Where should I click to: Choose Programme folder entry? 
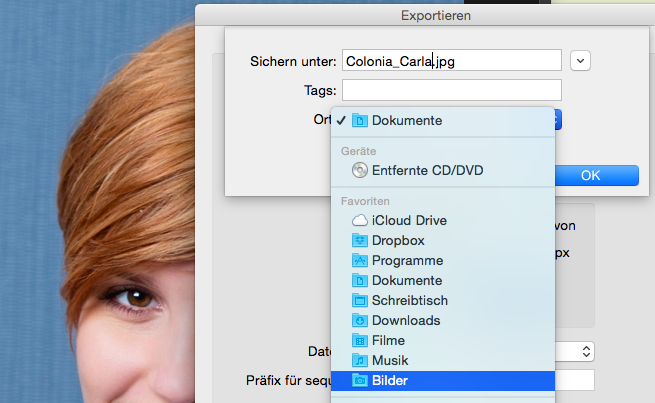coord(443,260)
